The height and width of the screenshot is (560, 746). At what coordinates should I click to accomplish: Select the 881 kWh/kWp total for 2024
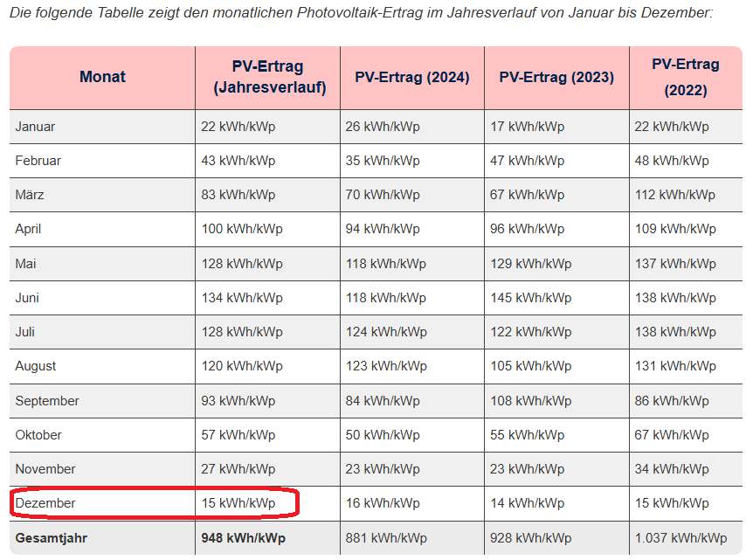coord(386,538)
